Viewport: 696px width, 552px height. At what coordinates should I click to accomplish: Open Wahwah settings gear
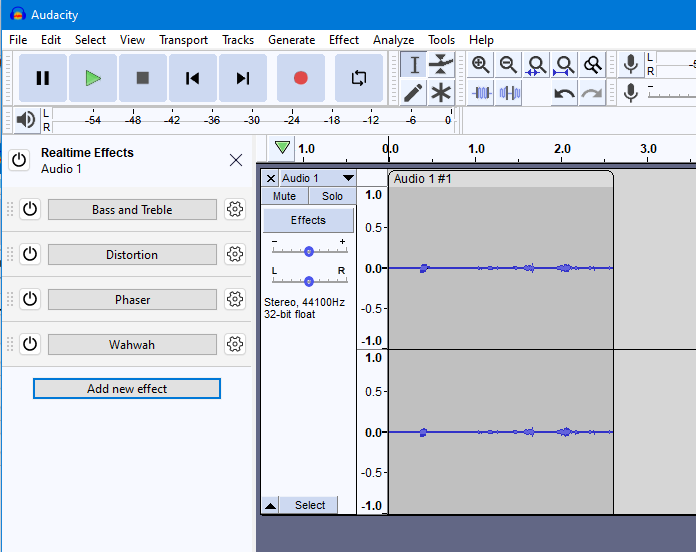(235, 344)
